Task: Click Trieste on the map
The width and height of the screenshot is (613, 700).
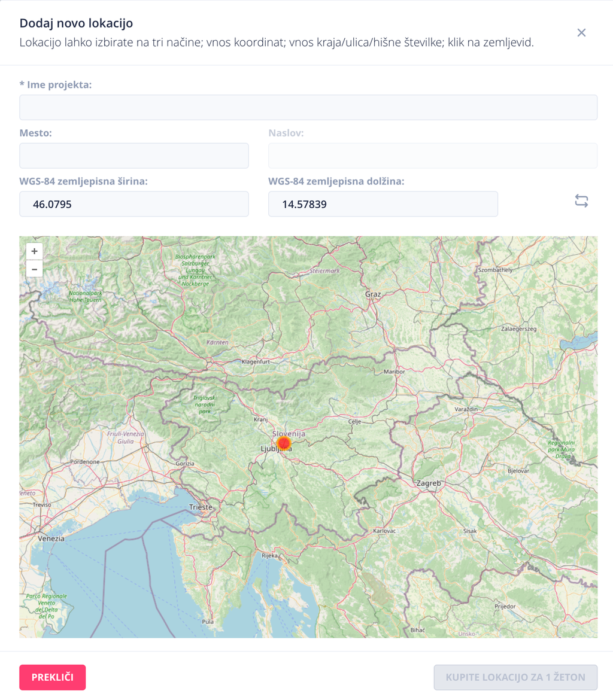Action: pos(201,507)
